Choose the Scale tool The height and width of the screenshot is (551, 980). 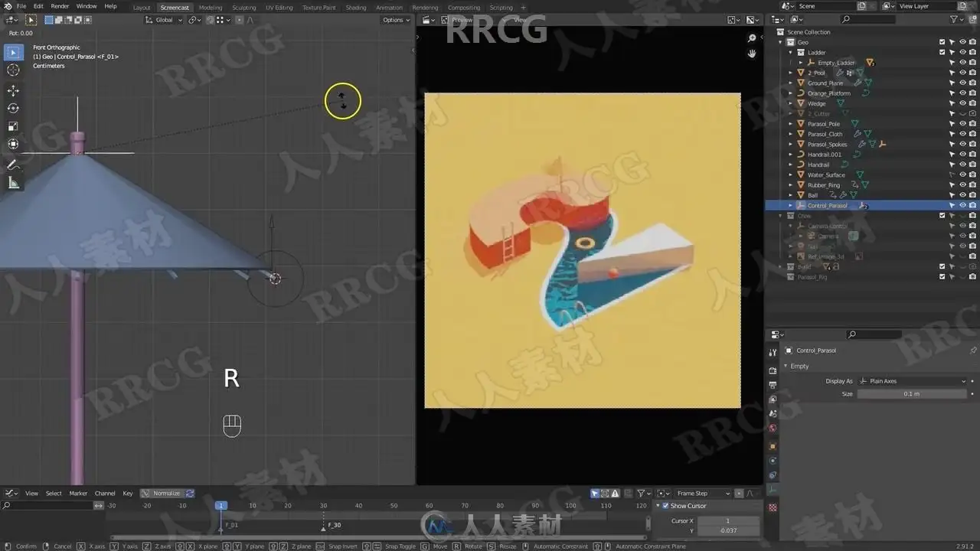tap(13, 126)
